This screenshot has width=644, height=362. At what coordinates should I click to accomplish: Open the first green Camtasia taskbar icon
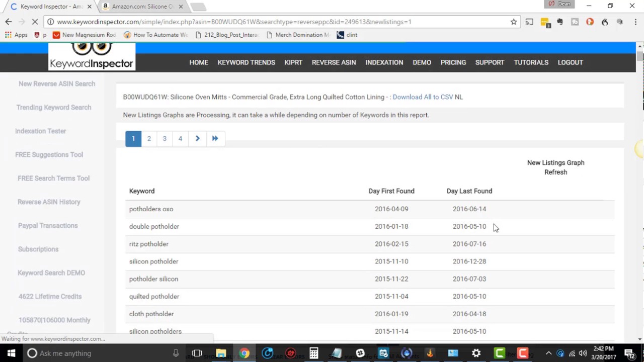click(500, 353)
